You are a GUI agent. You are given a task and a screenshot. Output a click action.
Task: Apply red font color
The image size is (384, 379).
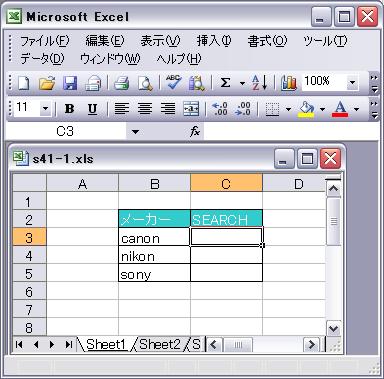340,109
